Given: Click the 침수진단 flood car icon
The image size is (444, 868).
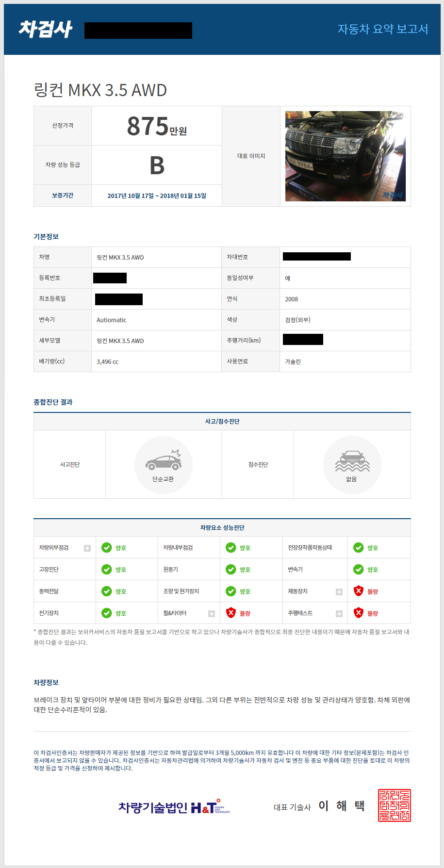Looking at the screenshot, I should coord(352,461).
